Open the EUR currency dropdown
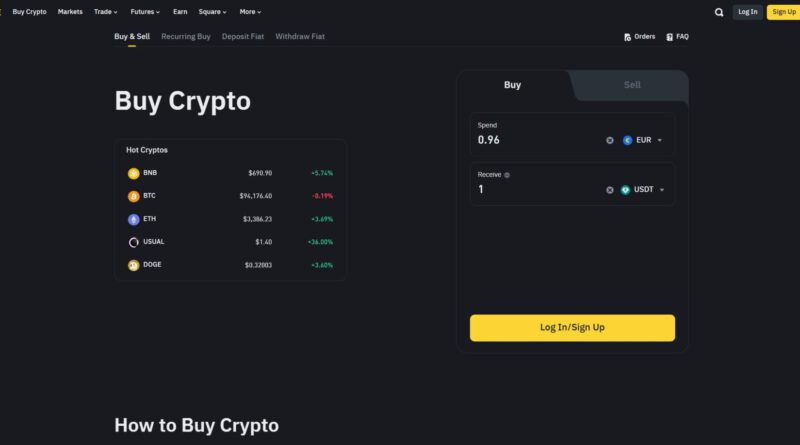The height and width of the screenshot is (445, 800). click(642, 140)
